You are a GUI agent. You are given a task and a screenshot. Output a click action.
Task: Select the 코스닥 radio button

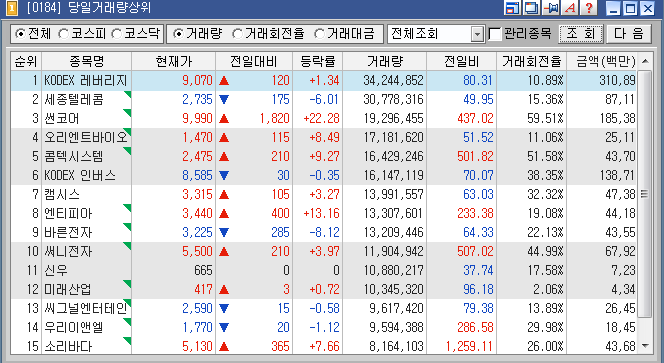click(116, 34)
